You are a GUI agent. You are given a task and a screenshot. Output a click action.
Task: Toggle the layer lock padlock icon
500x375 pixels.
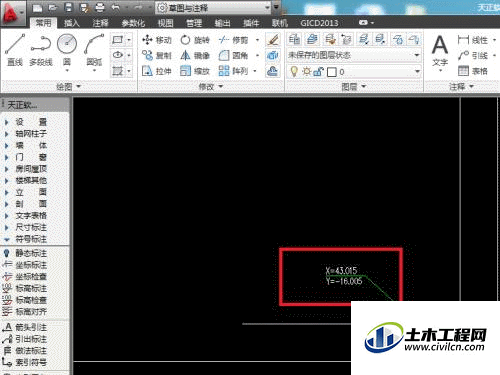click(x=318, y=71)
